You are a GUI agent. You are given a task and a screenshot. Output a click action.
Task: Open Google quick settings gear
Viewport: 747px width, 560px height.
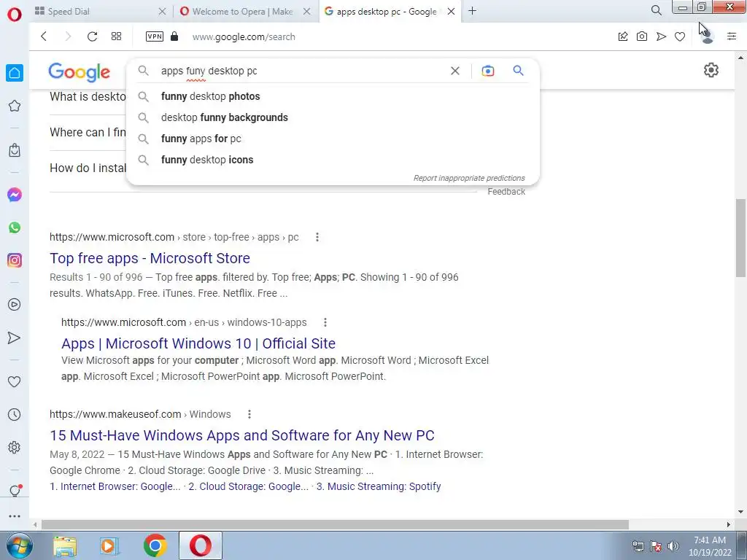711,70
